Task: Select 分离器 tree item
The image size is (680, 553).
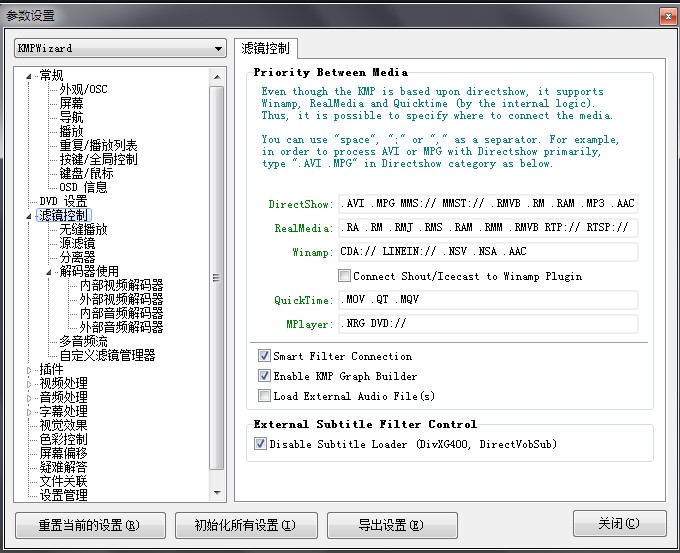Action: [x=77, y=257]
